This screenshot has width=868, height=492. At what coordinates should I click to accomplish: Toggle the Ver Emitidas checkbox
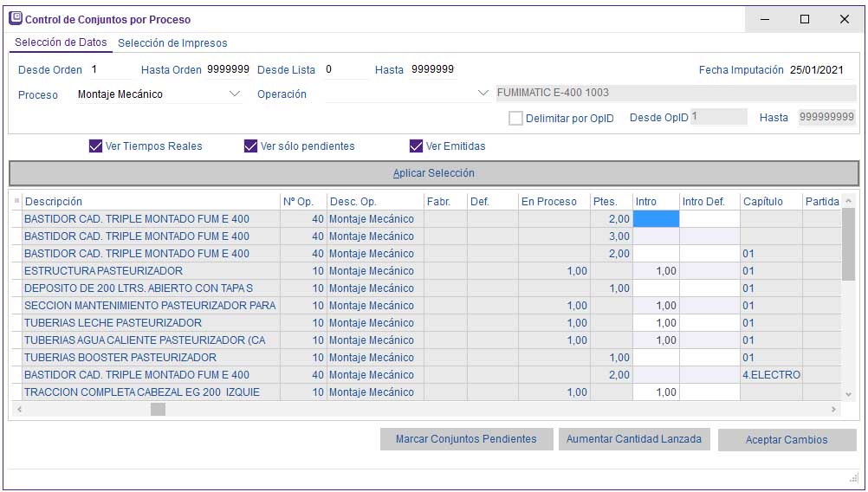(x=417, y=146)
